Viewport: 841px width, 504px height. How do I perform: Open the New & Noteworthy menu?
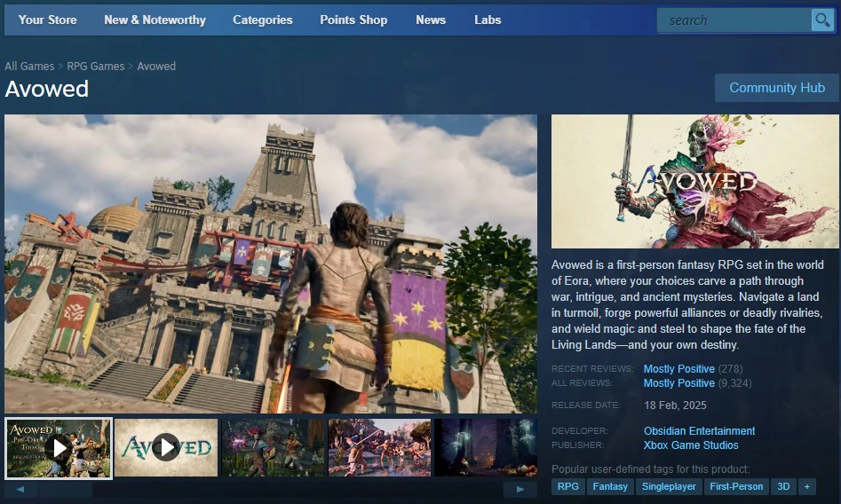(x=155, y=20)
